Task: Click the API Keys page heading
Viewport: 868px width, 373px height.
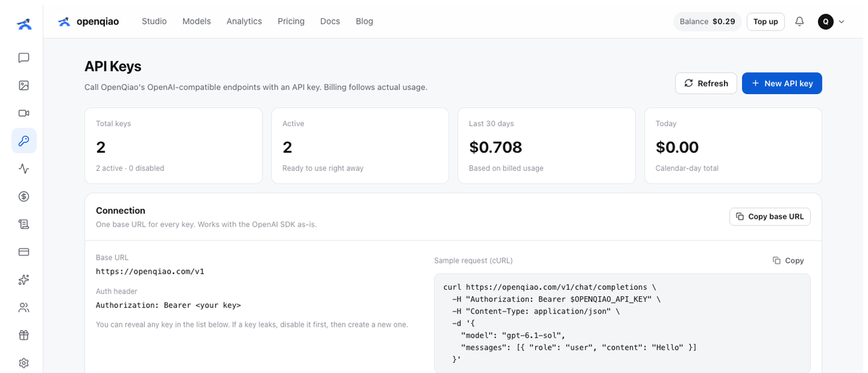Action: tap(113, 67)
